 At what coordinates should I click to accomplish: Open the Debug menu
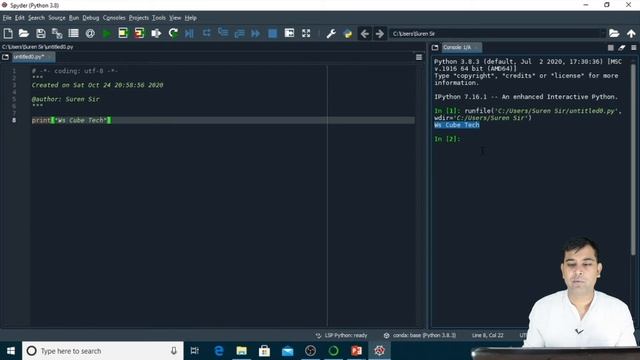coord(91,18)
